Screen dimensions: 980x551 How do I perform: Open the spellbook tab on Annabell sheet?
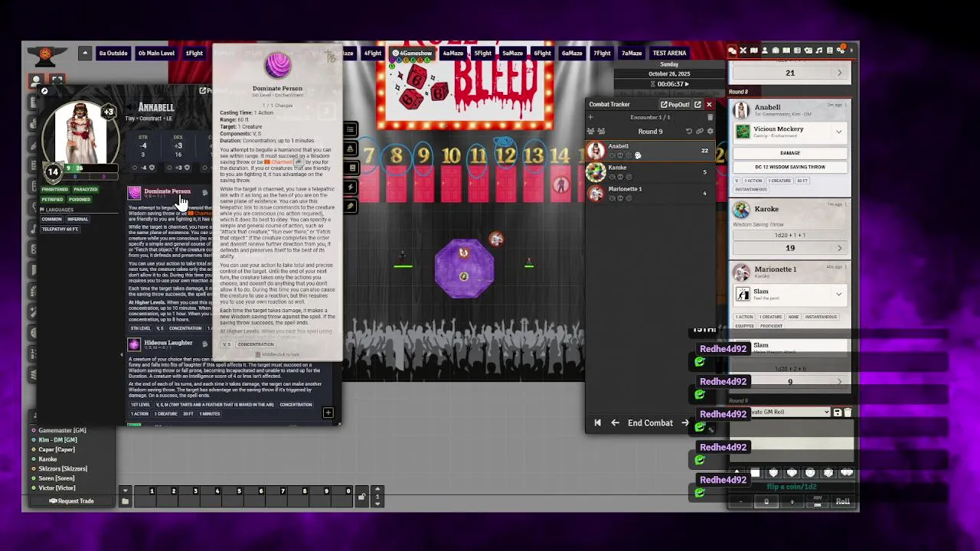351,168
